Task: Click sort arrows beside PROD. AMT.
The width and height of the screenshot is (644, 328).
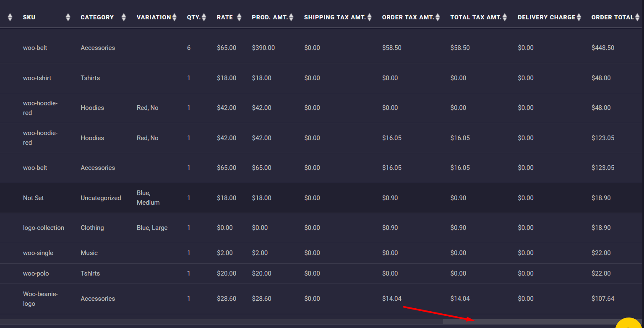Action: click(x=291, y=17)
